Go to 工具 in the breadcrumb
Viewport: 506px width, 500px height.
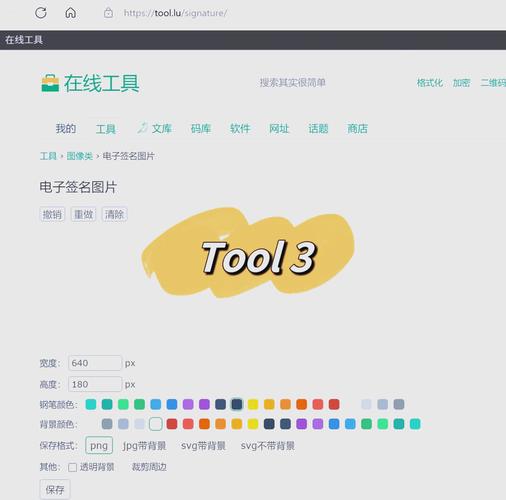click(x=48, y=156)
